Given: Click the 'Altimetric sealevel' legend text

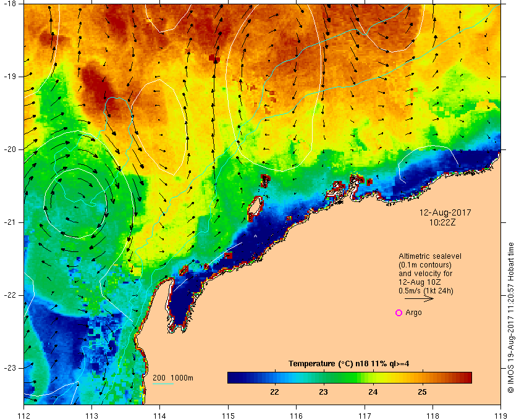Looking at the screenshot, I should [430, 256].
